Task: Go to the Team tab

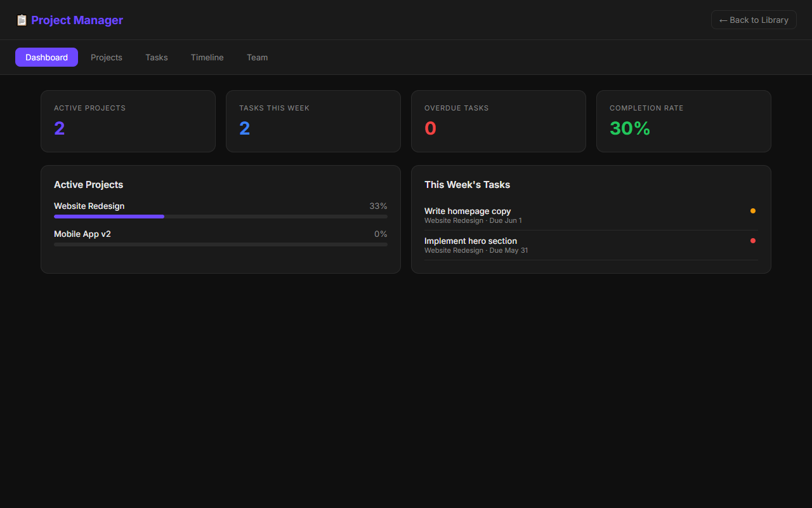Action: (258, 57)
